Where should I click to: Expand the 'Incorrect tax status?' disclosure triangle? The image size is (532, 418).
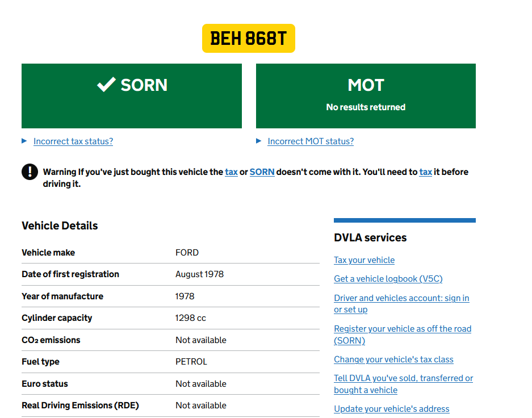pos(24,141)
